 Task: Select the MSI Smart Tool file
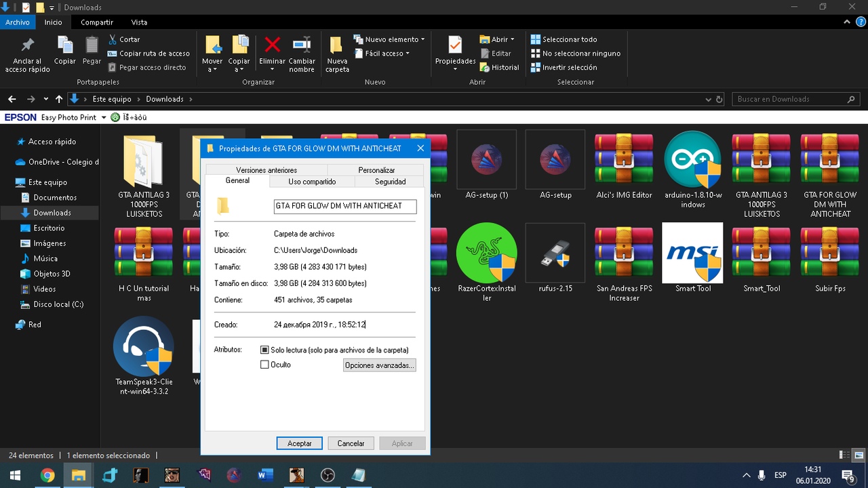click(693, 259)
